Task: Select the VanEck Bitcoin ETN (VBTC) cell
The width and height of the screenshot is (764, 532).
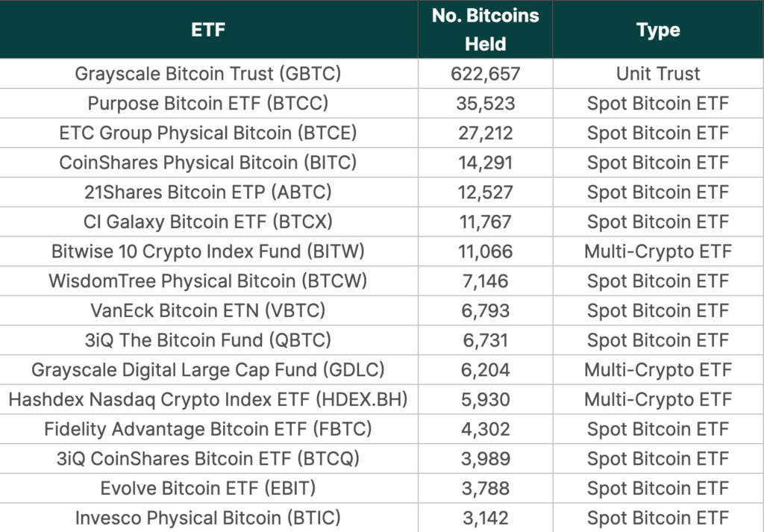Action: (208, 310)
